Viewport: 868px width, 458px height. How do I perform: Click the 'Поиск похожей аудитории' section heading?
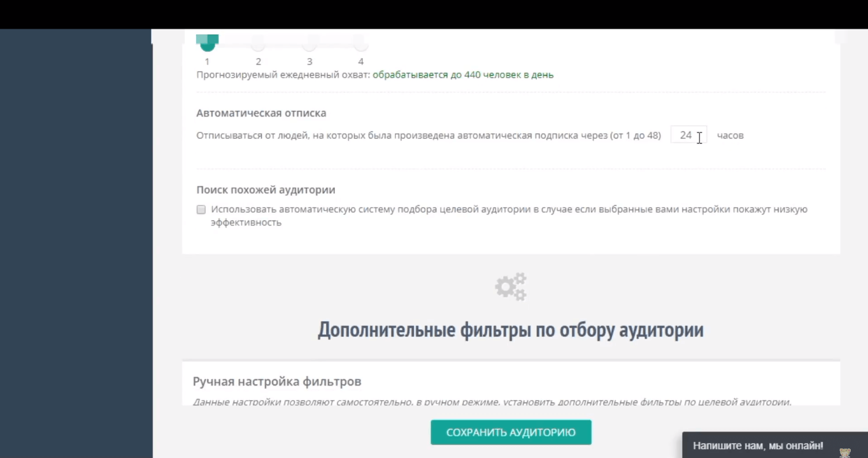[266, 190]
